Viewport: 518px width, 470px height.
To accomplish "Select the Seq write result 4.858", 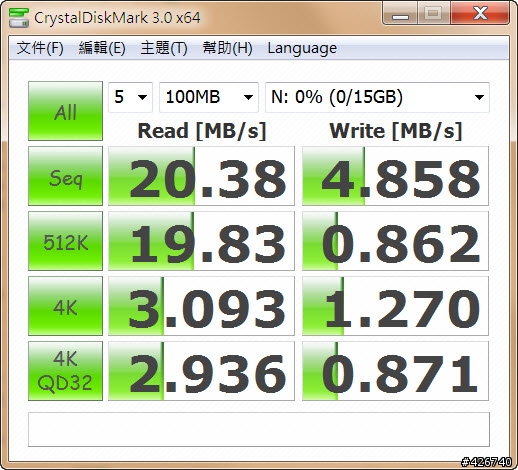I will click(x=395, y=176).
